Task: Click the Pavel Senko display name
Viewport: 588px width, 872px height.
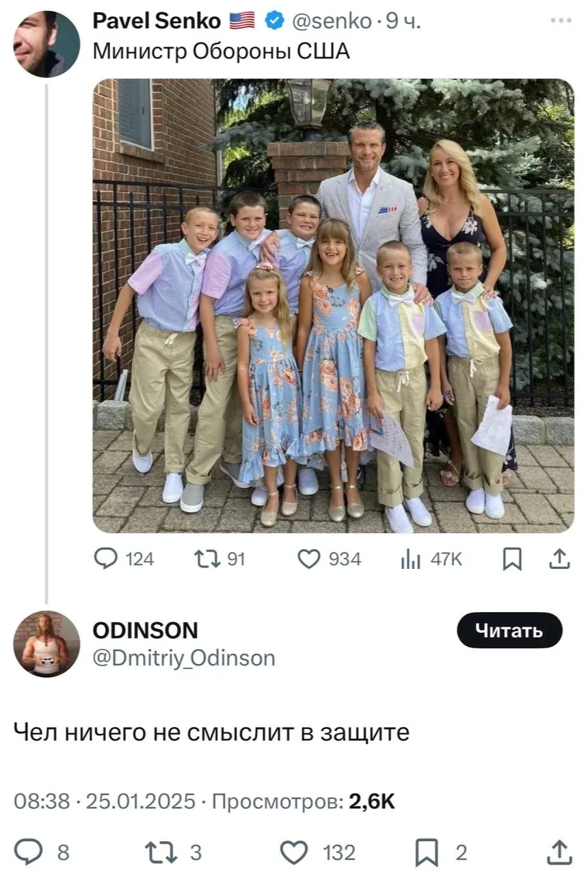Action: coord(157,22)
